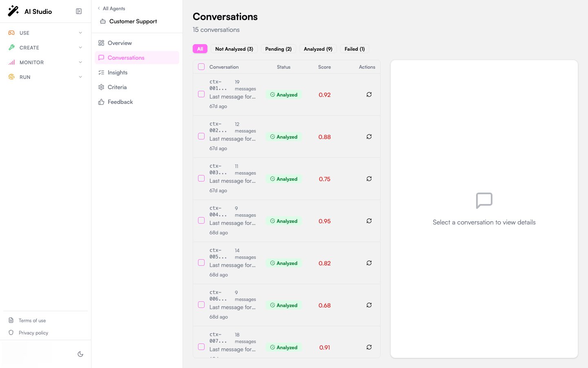The height and width of the screenshot is (368, 588).
Task: Click the re-analyze icon for ctx-006
Action: [369, 305]
